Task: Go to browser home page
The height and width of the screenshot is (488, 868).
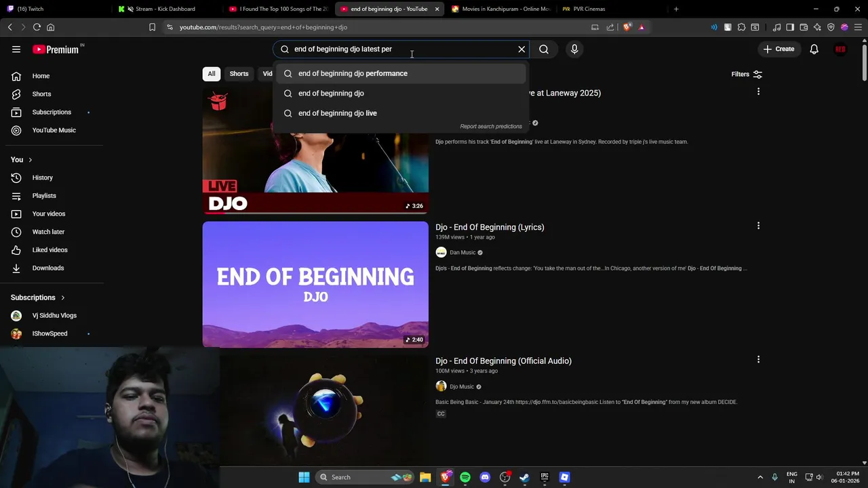Action: (50, 27)
